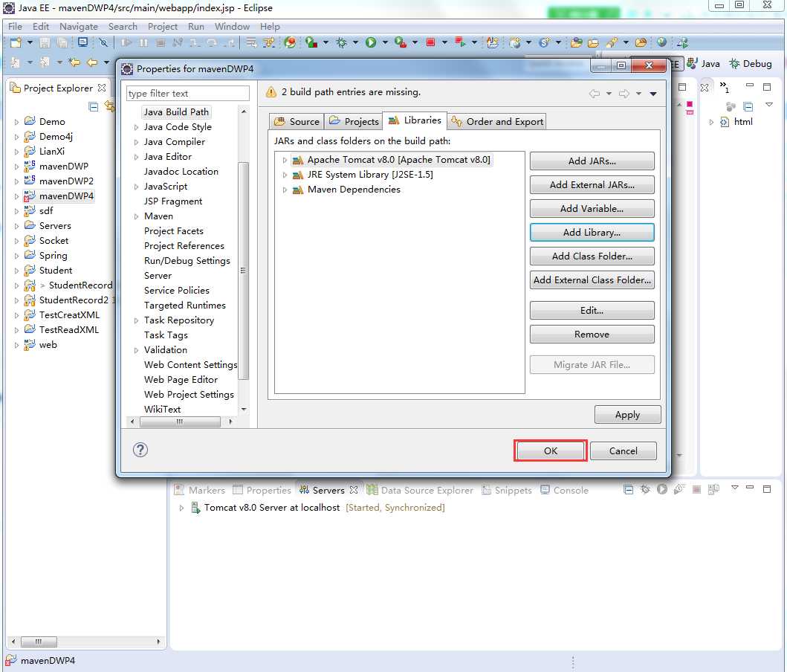Click the Add External JARs... button
Image resolution: width=787 pixels, height=672 pixels.
tap(592, 184)
